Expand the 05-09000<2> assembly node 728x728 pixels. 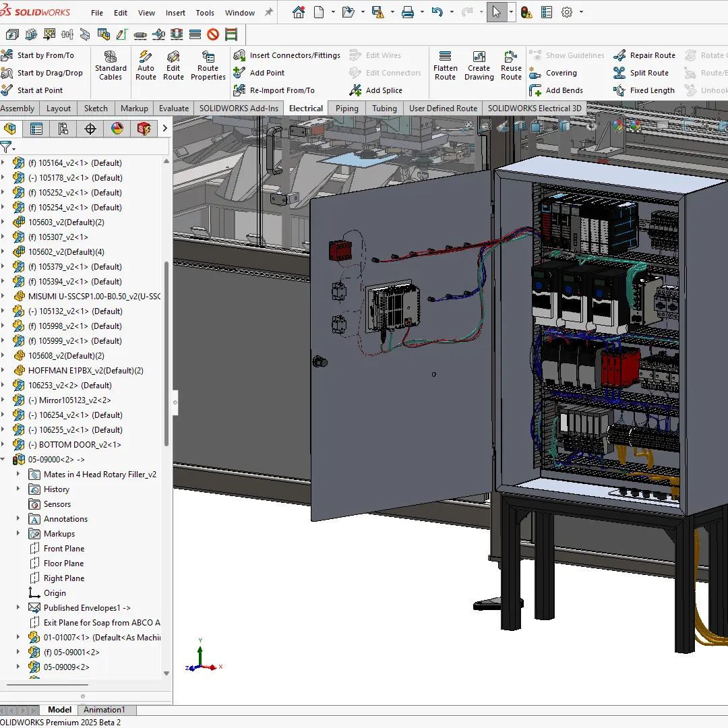(4, 460)
